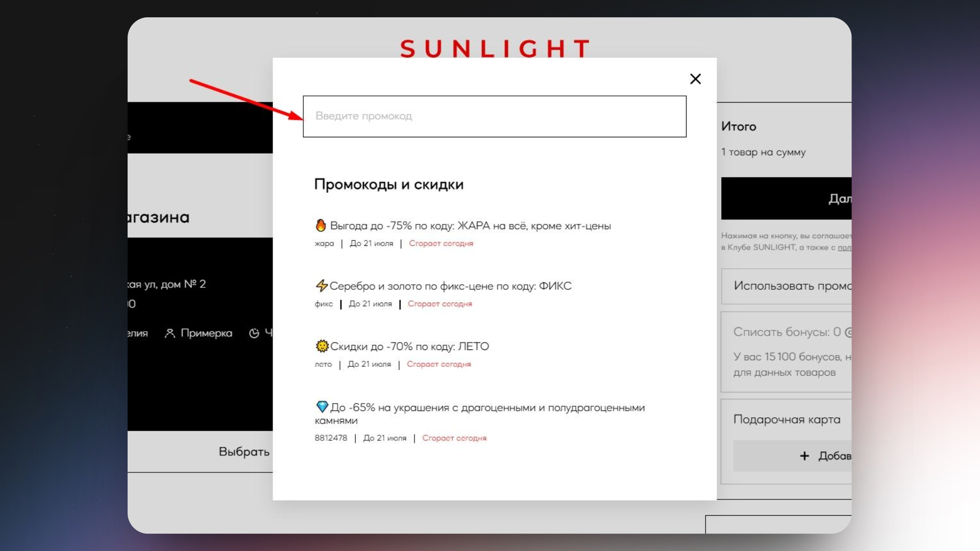Click promo code text "жара"
980x551 pixels.
click(324, 244)
